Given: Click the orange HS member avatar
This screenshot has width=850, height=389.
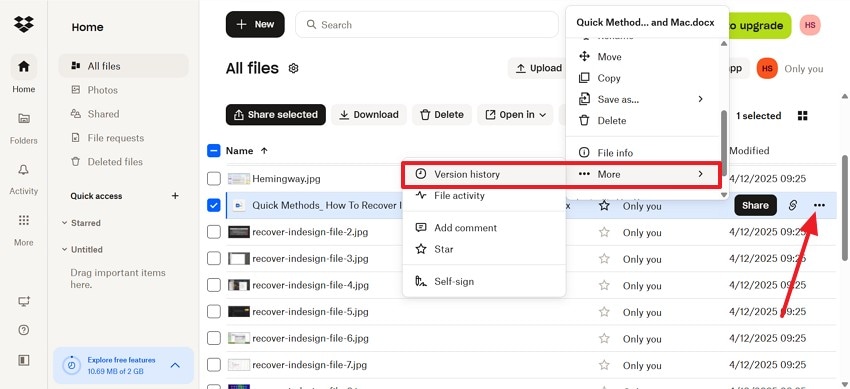Looking at the screenshot, I should 767,68.
